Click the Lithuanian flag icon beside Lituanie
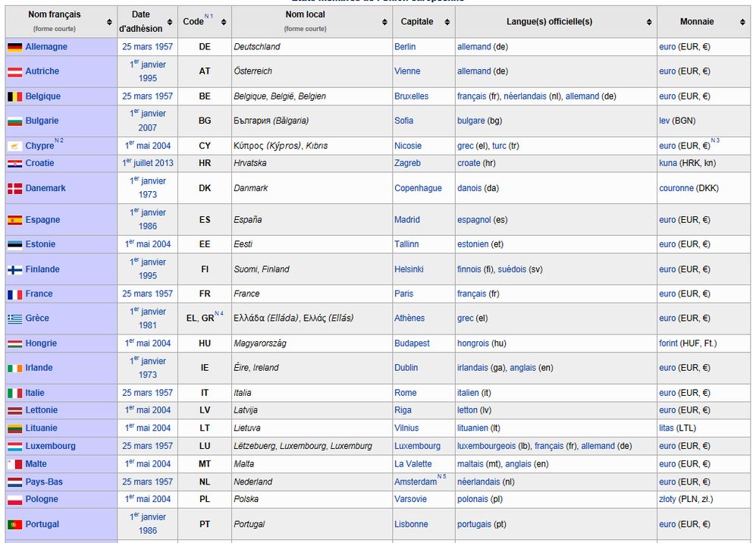The image size is (756, 543). pyautogui.click(x=15, y=428)
